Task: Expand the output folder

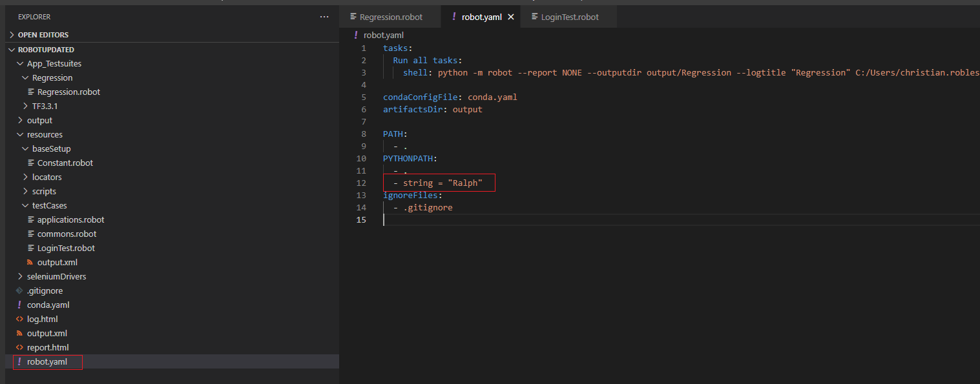Action: coord(39,120)
